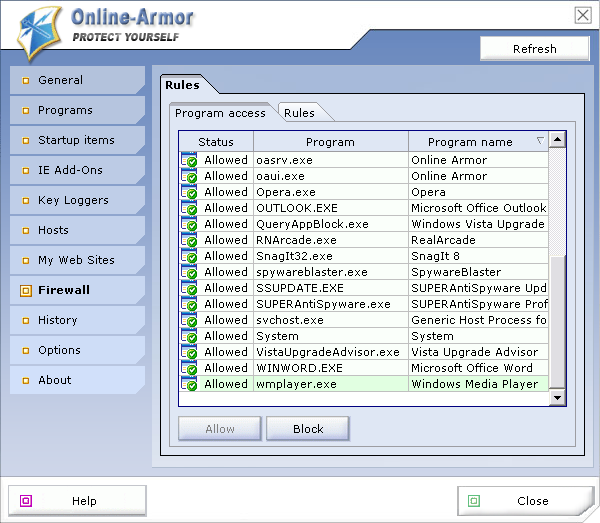
Task: Click the status icon for QueryAppBlock.exe
Action: (x=189, y=224)
